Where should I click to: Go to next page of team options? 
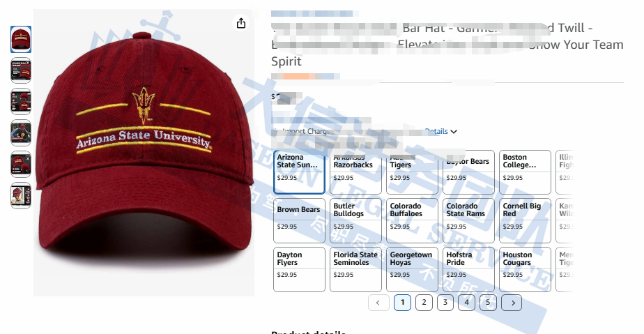(512, 303)
